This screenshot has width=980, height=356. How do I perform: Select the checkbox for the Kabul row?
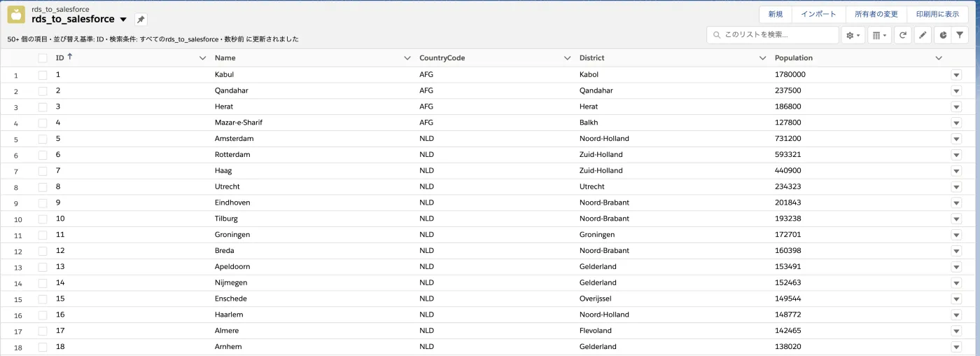(43, 74)
